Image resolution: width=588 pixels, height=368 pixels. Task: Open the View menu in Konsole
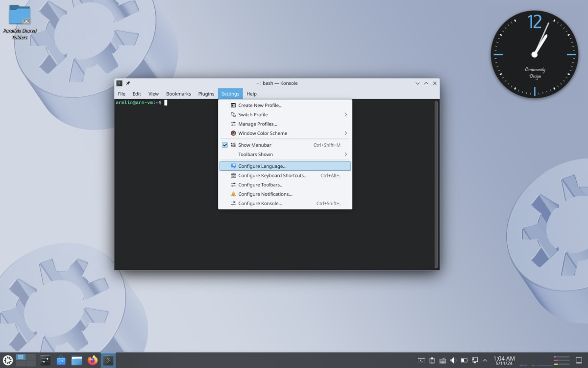[x=153, y=94]
